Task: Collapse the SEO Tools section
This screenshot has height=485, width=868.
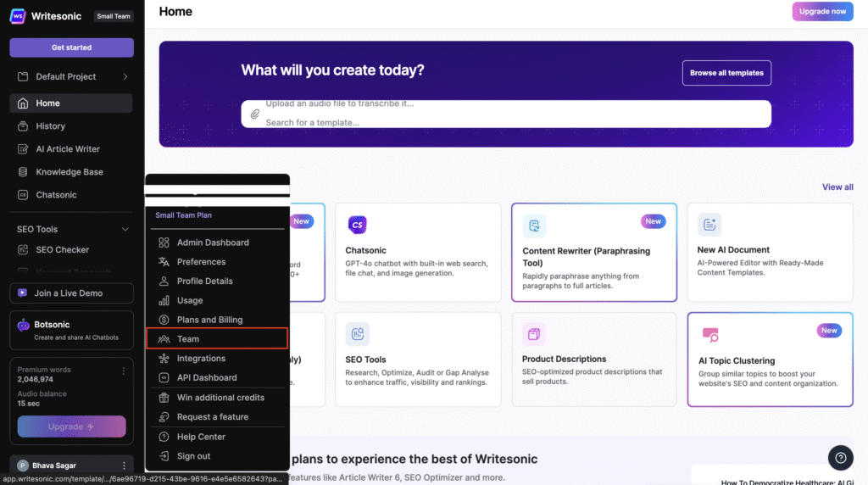Action: point(125,229)
